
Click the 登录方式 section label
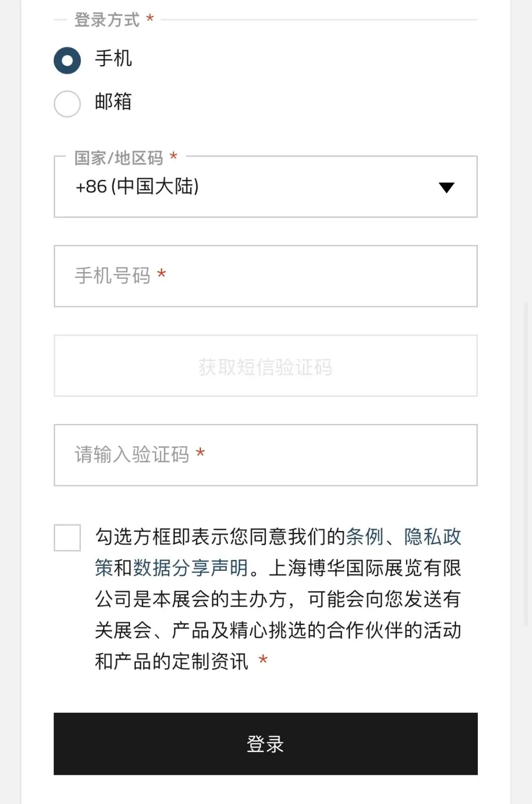point(107,20)
